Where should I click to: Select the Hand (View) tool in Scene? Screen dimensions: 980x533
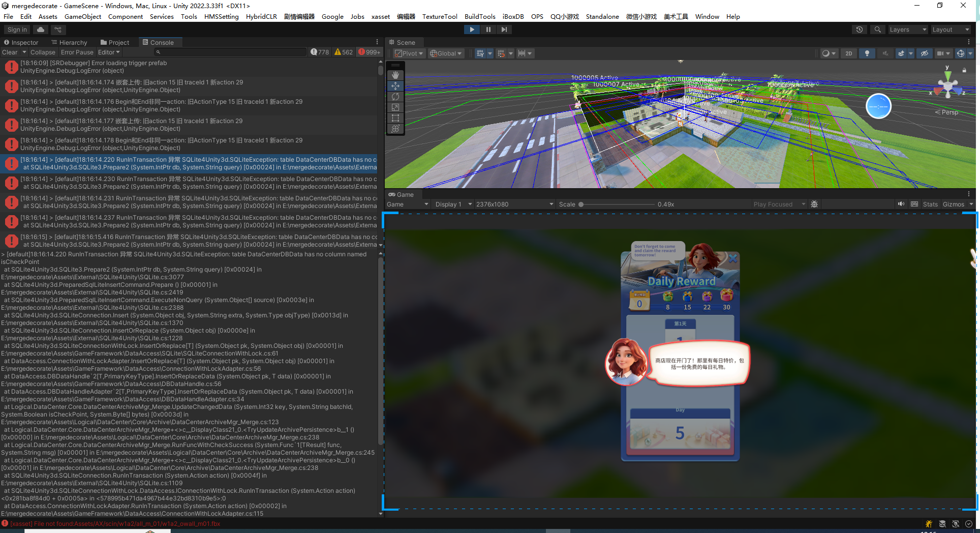(395, 75)
